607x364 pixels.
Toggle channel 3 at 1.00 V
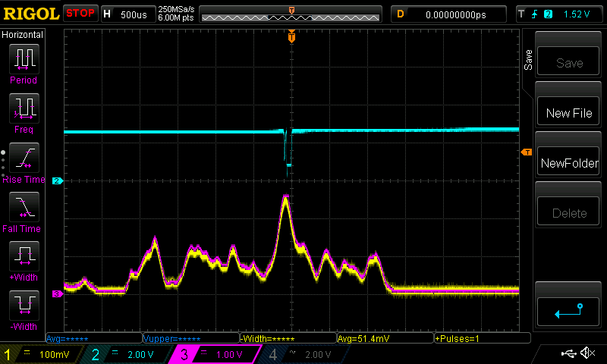pyautogui.click(x=217, y=354)
